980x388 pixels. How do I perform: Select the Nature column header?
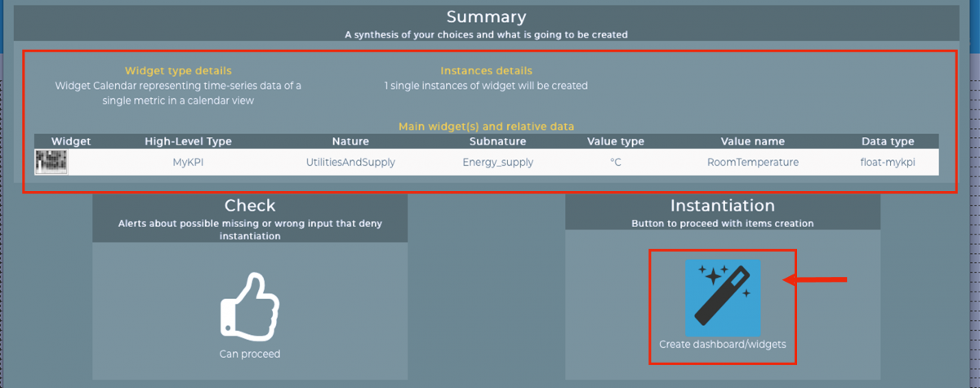(350, 141)
